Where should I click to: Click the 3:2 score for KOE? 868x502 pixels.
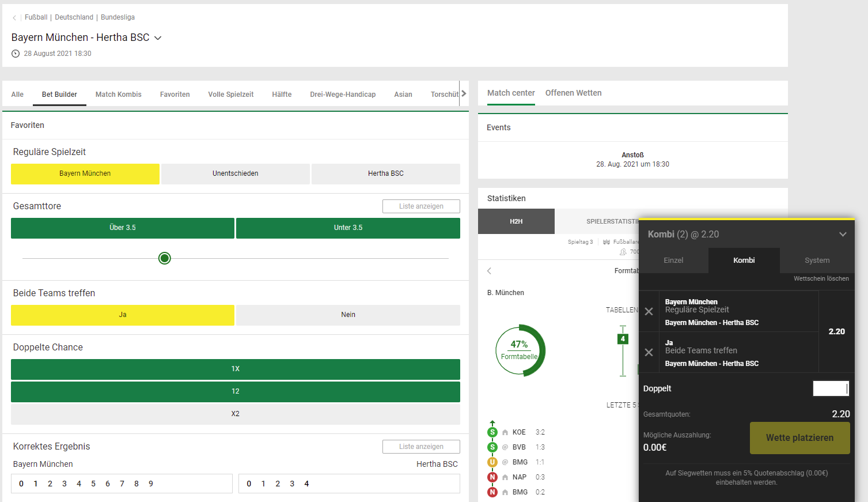click(x=540, y=432)
